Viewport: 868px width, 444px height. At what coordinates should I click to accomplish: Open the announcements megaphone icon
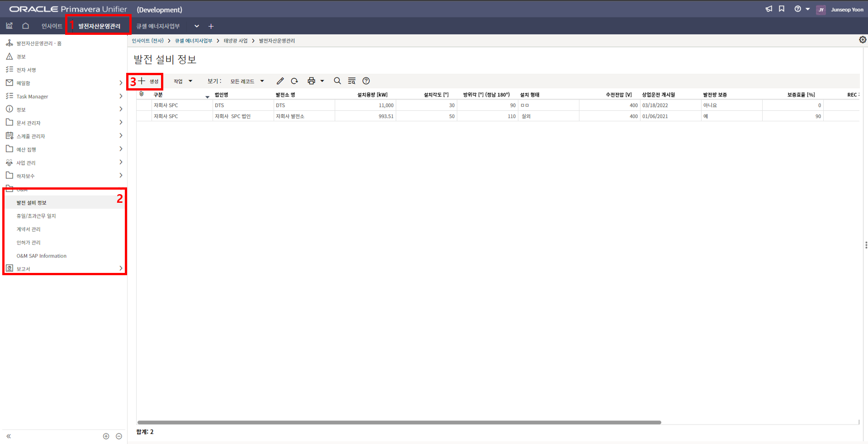click(x=768, y=9)
